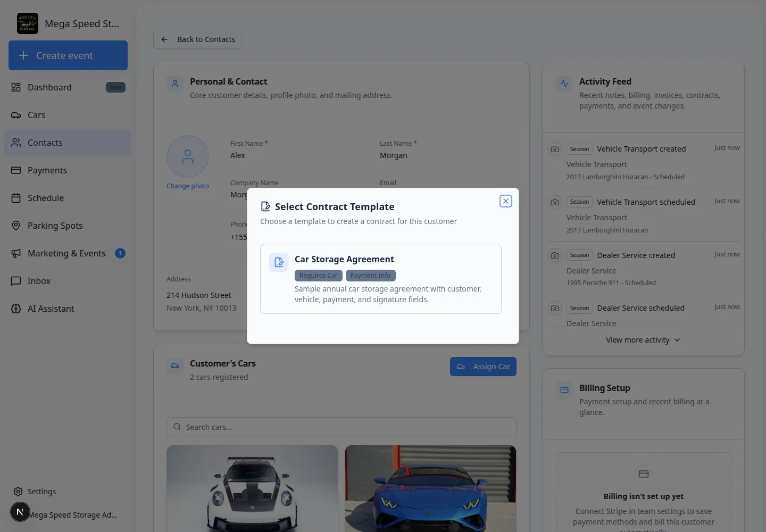Image resolution: width=766 pixels, height=532 pixels.
Task: Click the megaphone icon beside Marketing & Events
Action: [x=16, y=253]
